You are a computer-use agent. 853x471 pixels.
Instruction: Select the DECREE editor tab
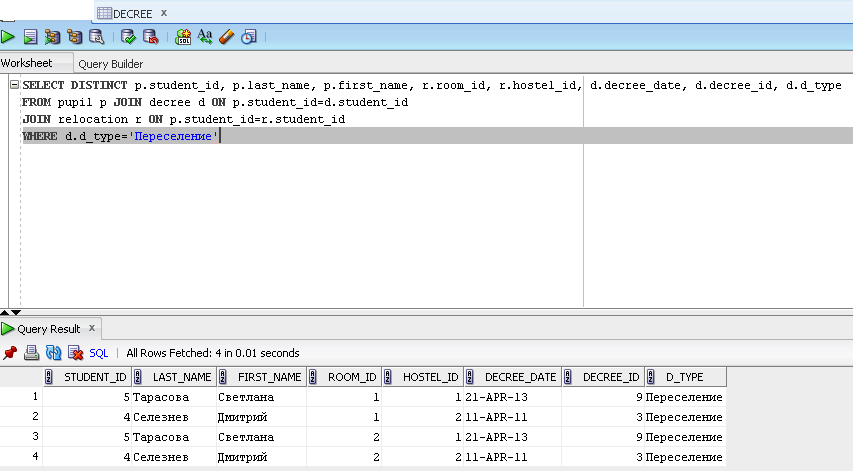pyautogui.click(x=133, y=14)
